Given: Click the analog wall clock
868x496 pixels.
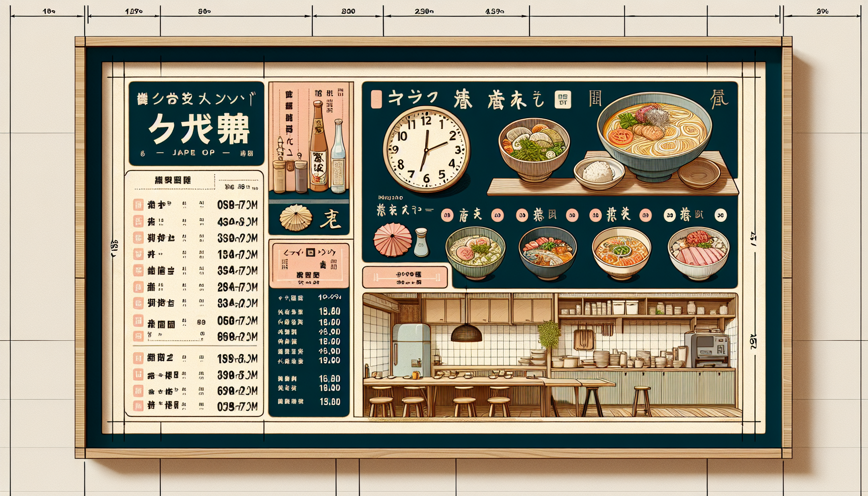Looking at the screenshot, I should (426, 149).
